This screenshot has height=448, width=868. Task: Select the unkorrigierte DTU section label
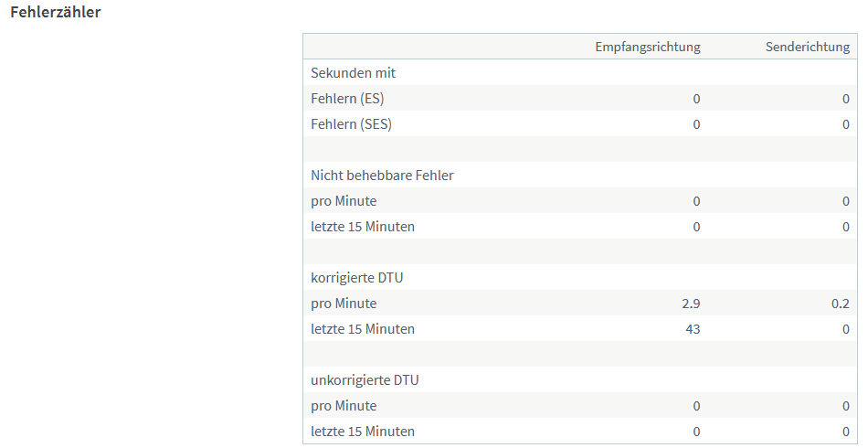(365, 380)
